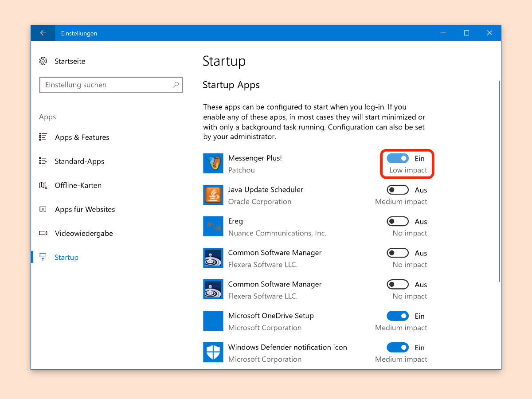Click the Messenger Plus! app icon

pyautogui.click(x=213, y=164)
